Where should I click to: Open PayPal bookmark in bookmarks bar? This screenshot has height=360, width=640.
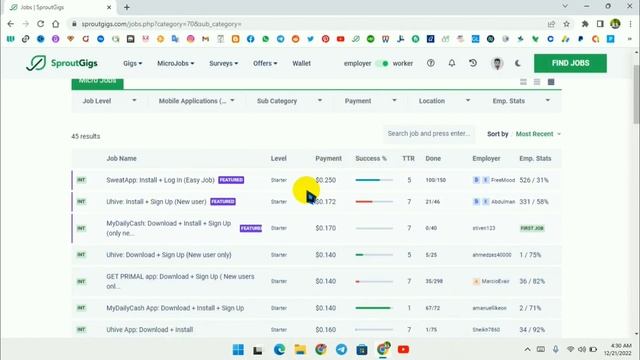tap(580, 39)
